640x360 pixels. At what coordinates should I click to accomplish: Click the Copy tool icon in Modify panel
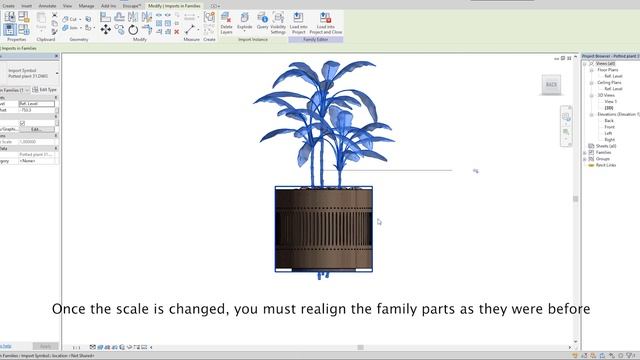[x=119, y=29]
